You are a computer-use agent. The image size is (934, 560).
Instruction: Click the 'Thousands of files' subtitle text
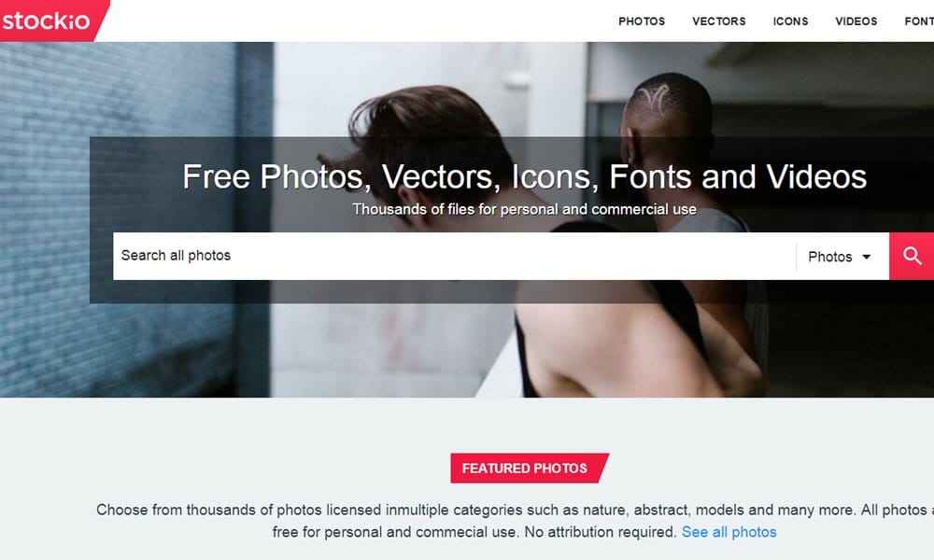tap(524, 209)
